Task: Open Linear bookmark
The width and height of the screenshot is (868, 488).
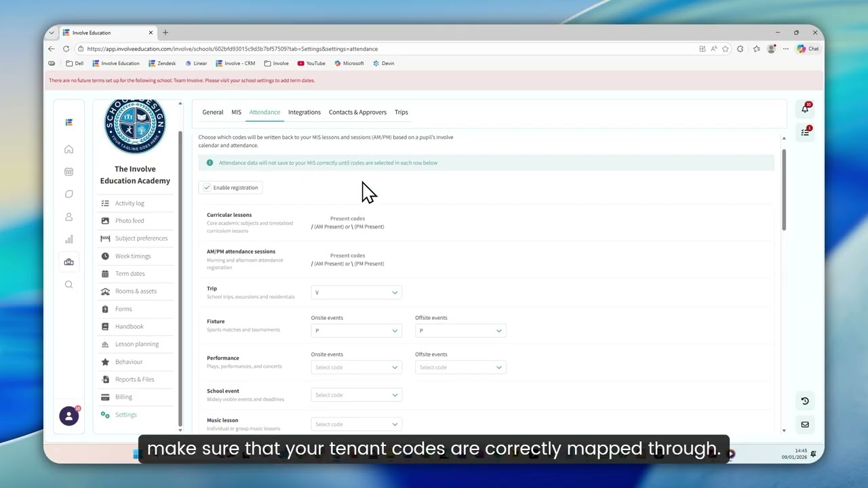Action: [196, 63]
